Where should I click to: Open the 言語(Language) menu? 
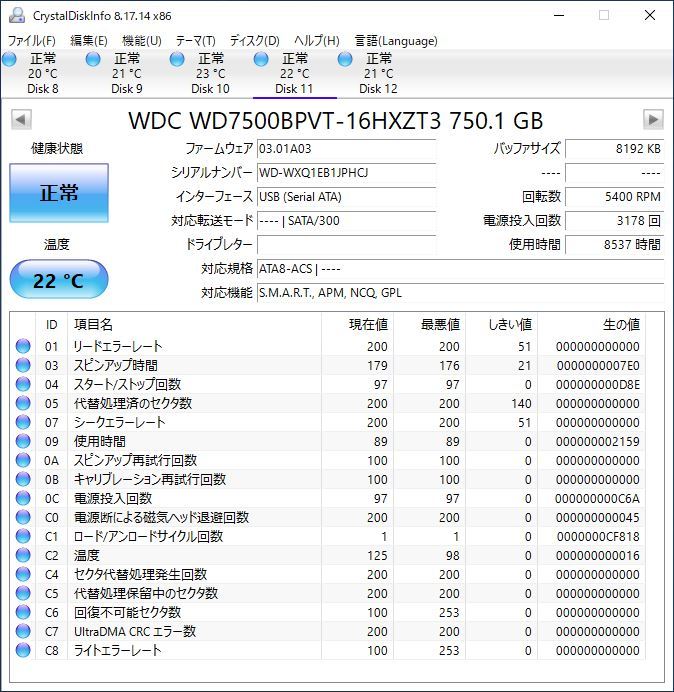click(396, 41)
